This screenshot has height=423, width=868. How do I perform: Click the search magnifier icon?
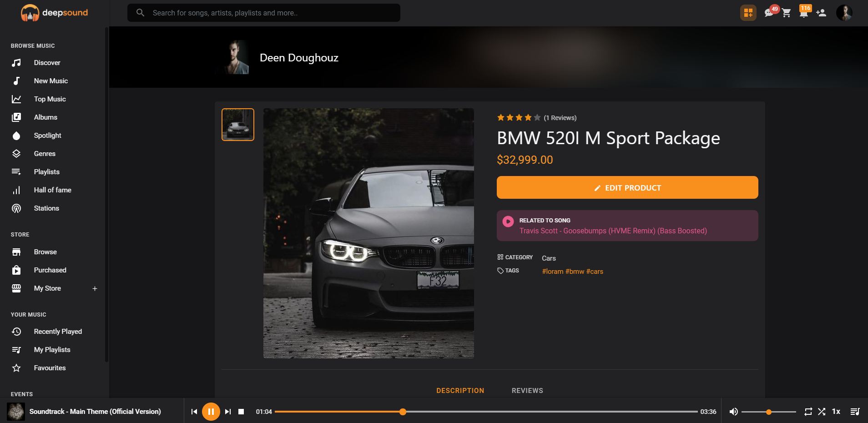141,13
